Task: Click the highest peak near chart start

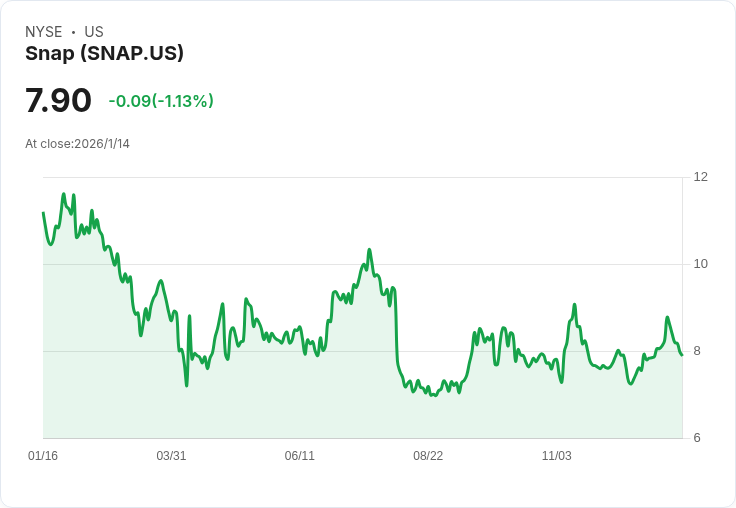Action: [x=64, y=195]
